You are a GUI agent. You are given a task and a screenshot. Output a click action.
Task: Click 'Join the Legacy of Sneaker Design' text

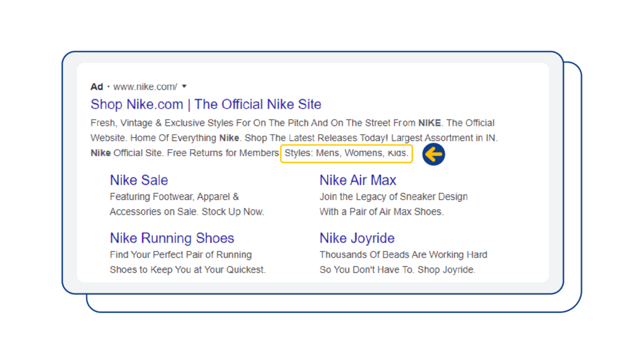pyautogui.click(x=394, y=197)
